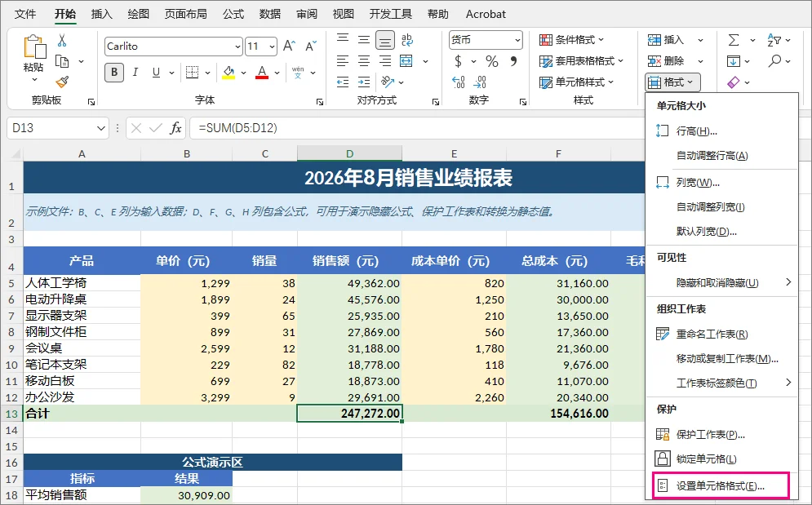This screenshot has height=505, width=812.
Task: Align text right icon
Action: [x=384, y=61]
